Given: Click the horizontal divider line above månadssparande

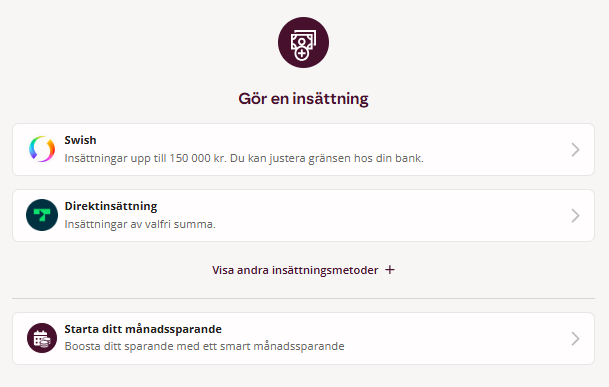Looking at the screenshot, I should 303,298.
